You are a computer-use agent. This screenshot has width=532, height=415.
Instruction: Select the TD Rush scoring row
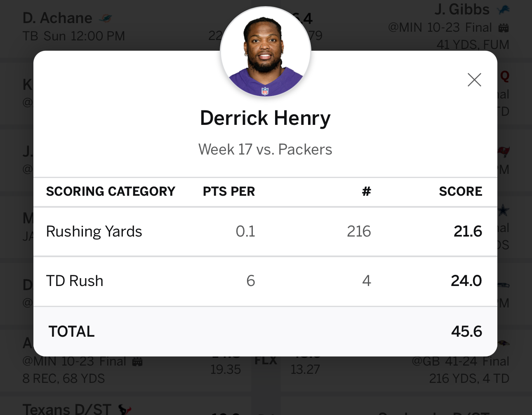265,281
